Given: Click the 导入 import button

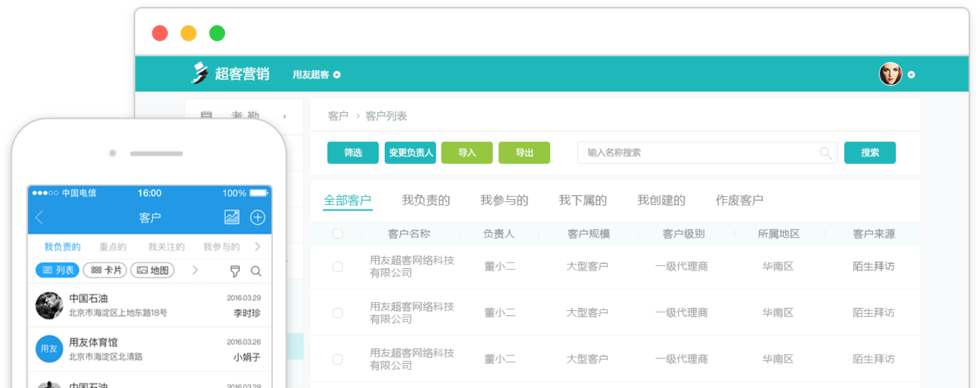Looking at the screenshot, I should coord(467,152).
